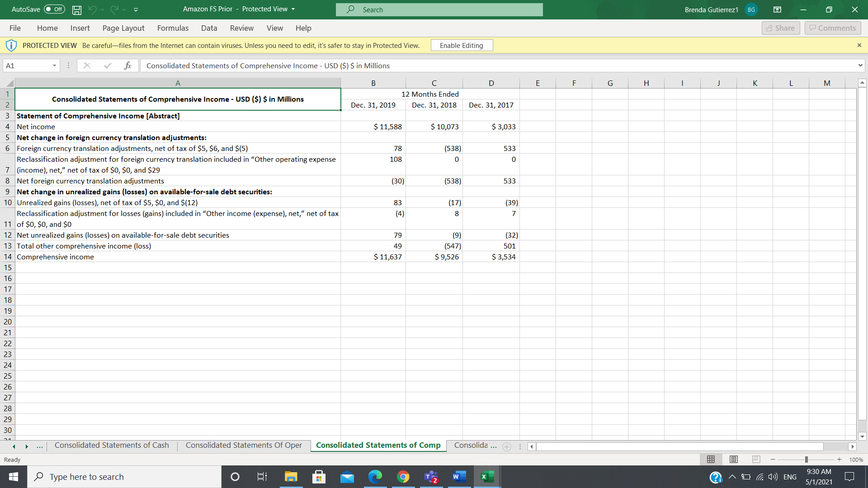Switch to the Review ribbon tab
The width and height of the screenshot is (868, 488).
[x=241, y=28]
